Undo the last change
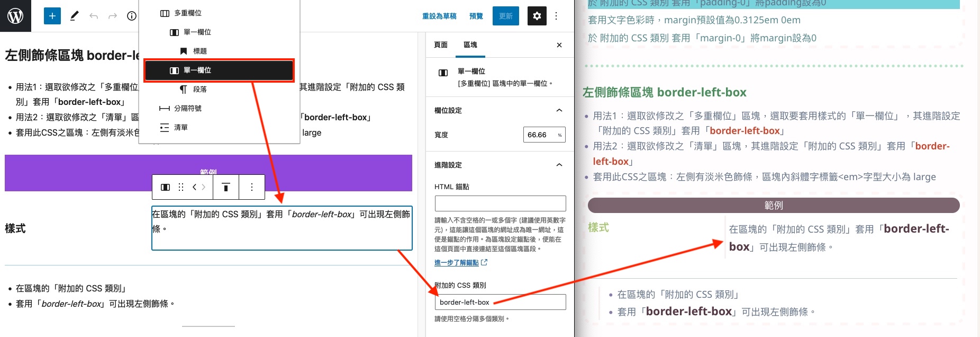Viewport: 980px width, 337px height. click(x=94, y=16)
